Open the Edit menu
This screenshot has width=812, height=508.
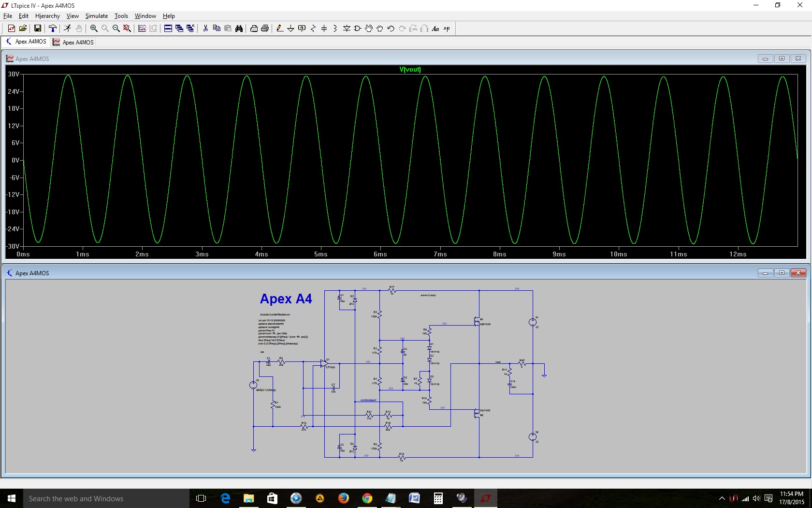pyautogui.click(x=24, y=16)
